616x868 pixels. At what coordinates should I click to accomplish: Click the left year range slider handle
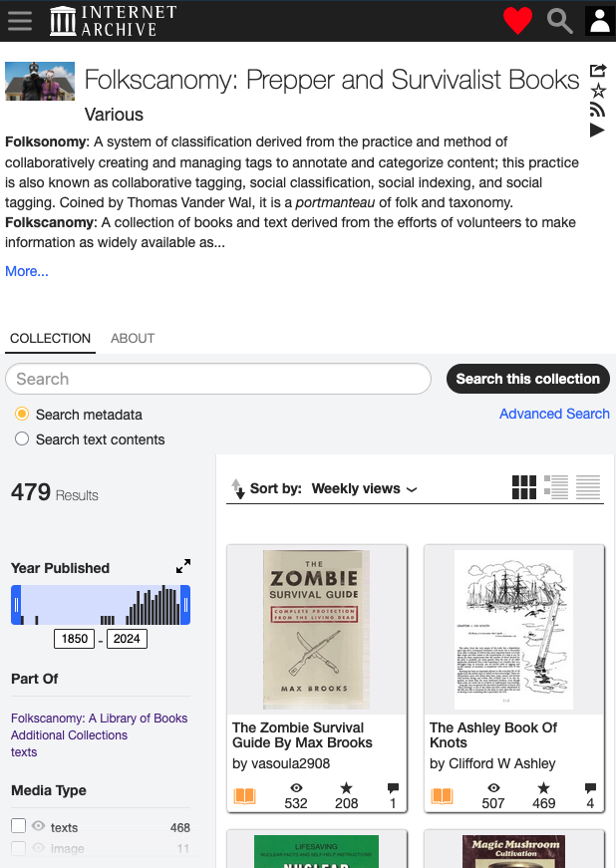[16, 605]
